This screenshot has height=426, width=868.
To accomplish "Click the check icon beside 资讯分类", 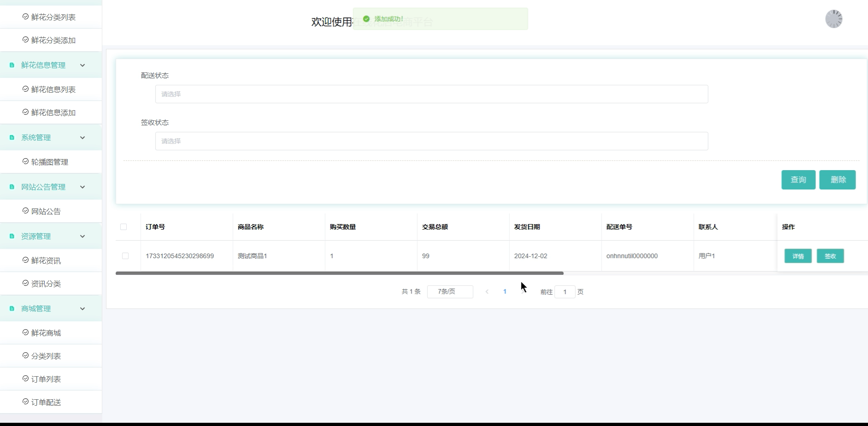I will pyautogui.click(x=25, y=283).
